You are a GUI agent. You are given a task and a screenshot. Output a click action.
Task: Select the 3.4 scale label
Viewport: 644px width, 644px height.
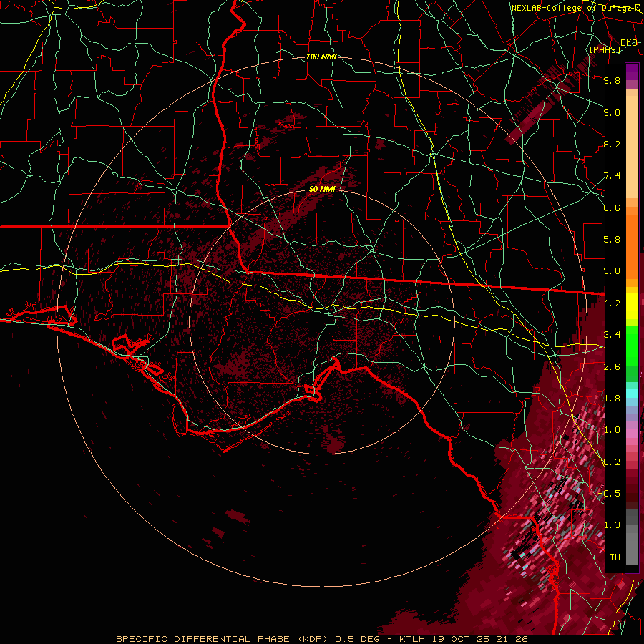click(x=612, y=335)
